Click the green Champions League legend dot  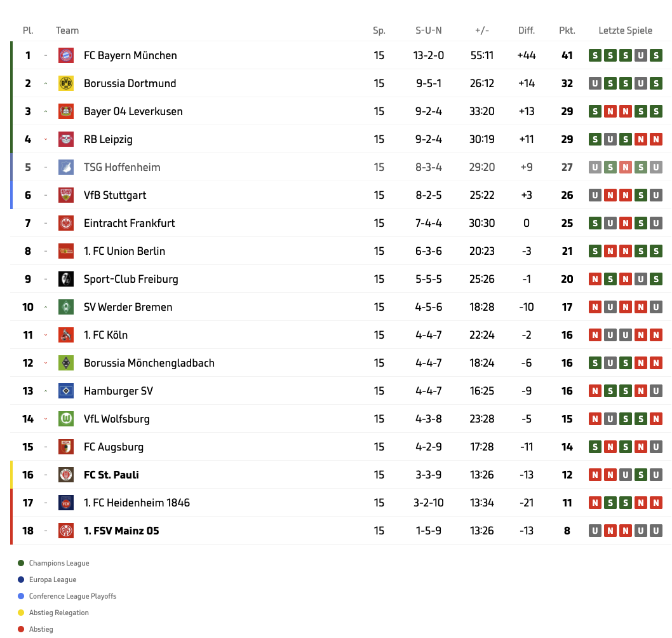point(21,563)
